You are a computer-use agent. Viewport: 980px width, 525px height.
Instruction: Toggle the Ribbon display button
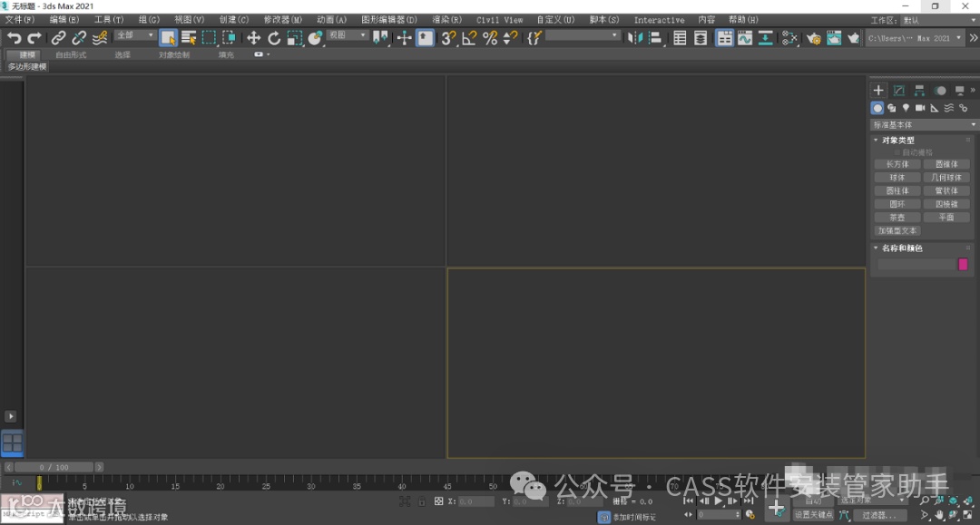coord(724,38)
